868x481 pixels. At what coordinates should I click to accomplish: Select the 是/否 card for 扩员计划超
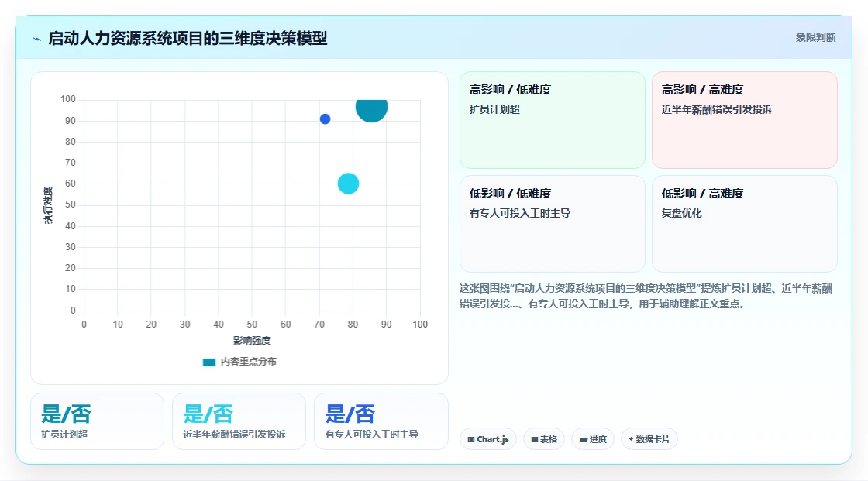[x=98, y=421]
